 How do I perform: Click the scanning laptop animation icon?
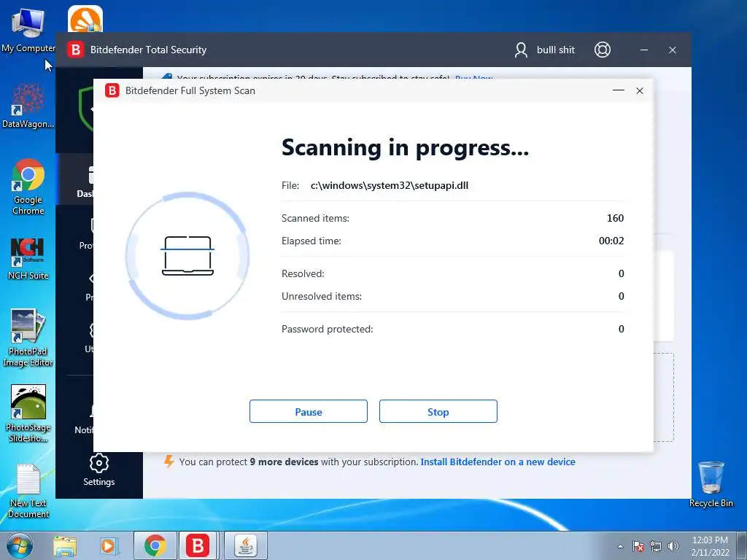coord(187,256)
